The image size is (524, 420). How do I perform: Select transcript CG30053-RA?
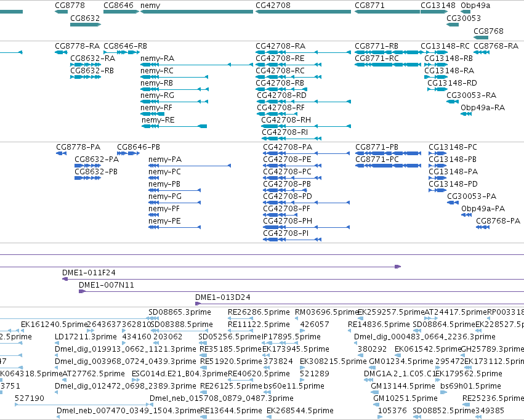click(471, 95)
